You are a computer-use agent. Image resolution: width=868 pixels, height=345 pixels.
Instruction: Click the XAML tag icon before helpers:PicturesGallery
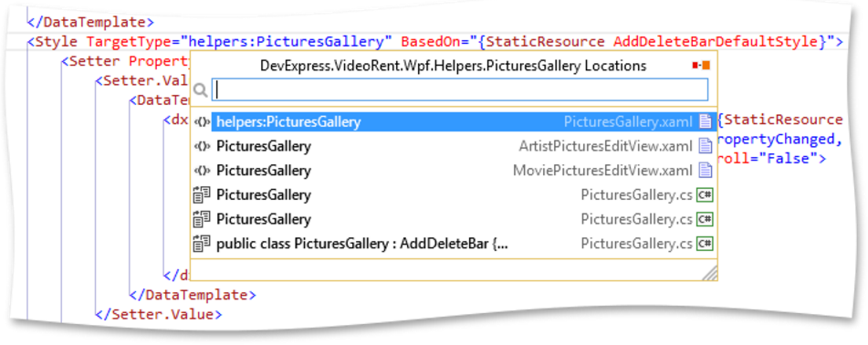tap(203, 122)
